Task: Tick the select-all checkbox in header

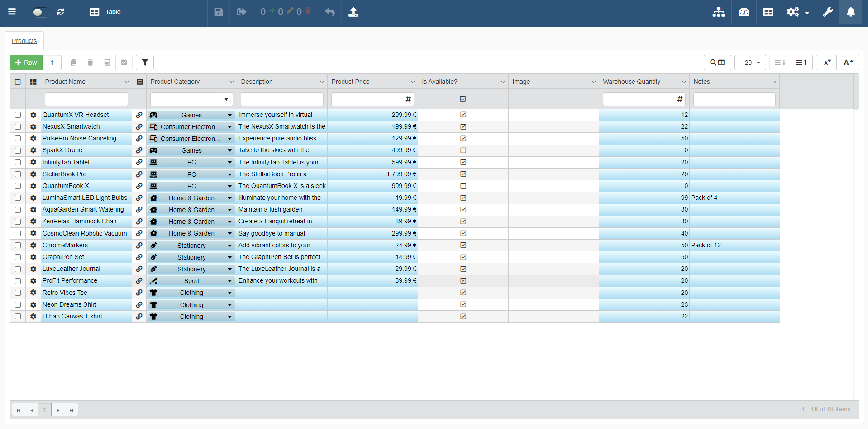Action: click(18, 82)
